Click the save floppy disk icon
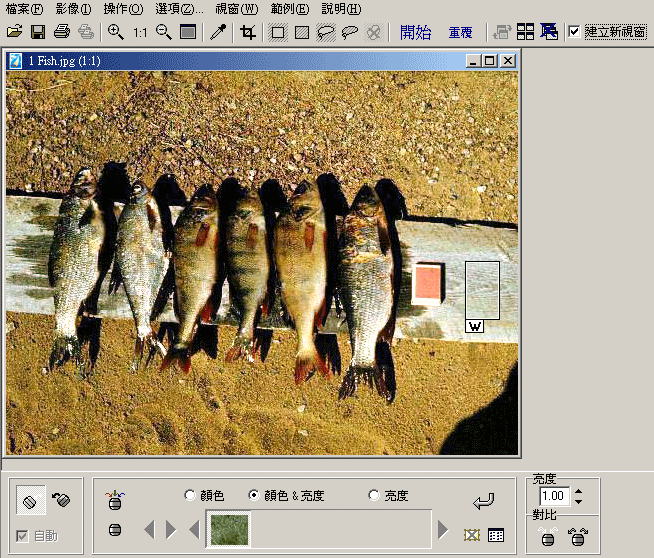654x558 pixels. pos(38,32)
